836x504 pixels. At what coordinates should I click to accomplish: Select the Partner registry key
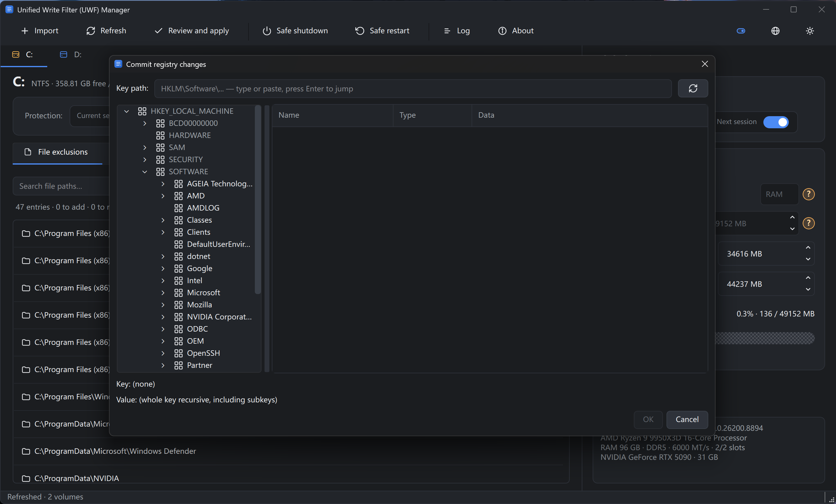coord(199,365)
